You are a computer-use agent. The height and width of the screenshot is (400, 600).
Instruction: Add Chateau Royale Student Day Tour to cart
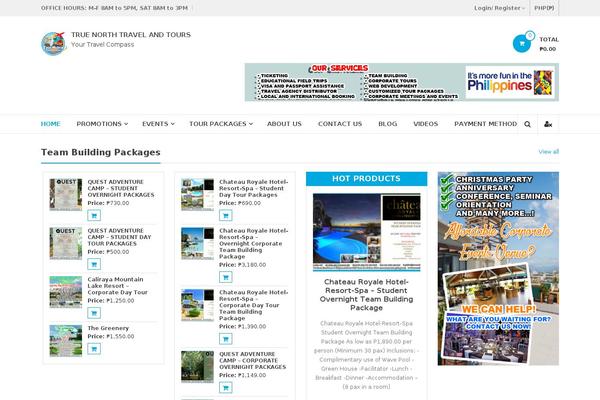click(x=226, y=216)
